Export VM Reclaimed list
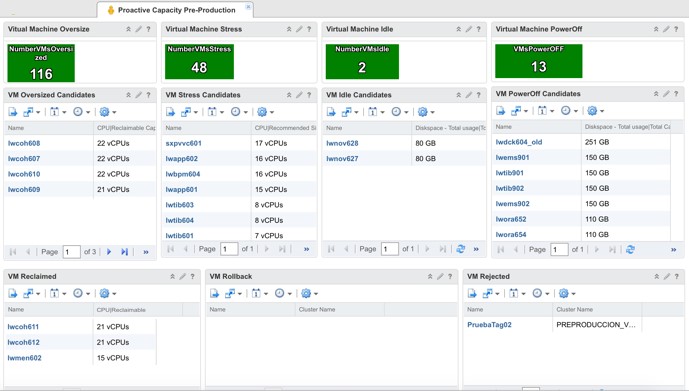Viewport: 689px width, 391px height. coord(13,293)
